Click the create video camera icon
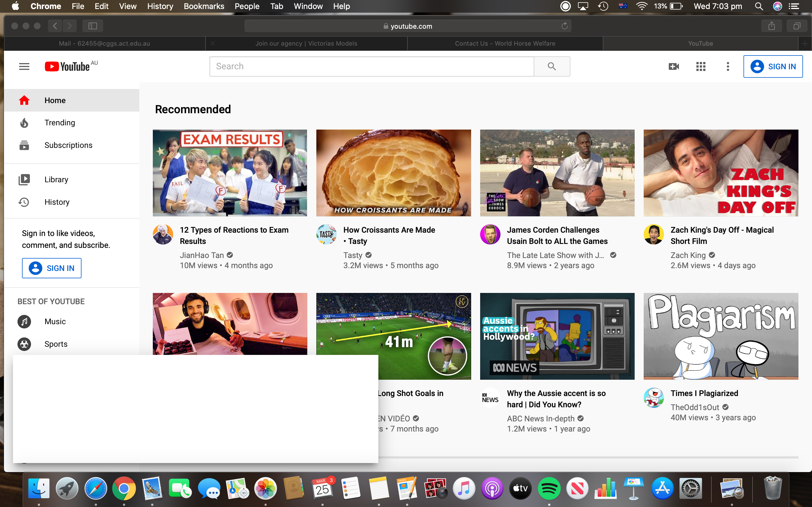 673,66
